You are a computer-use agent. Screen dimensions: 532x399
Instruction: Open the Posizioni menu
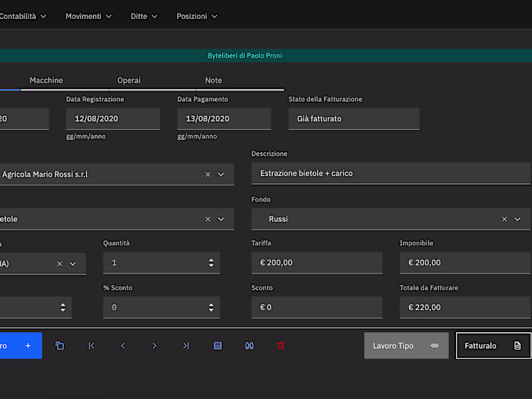click(x=196, y=16)
